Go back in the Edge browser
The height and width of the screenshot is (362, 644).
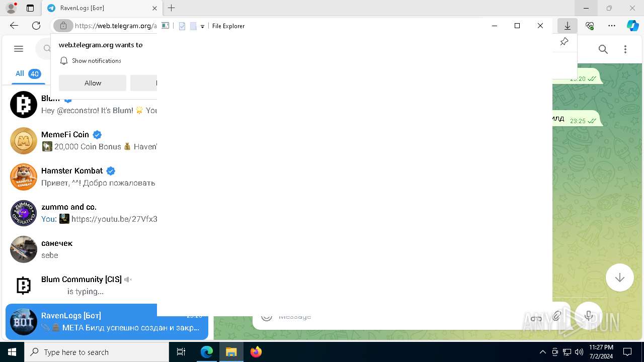pyautogui.click(x=14, y=26)
